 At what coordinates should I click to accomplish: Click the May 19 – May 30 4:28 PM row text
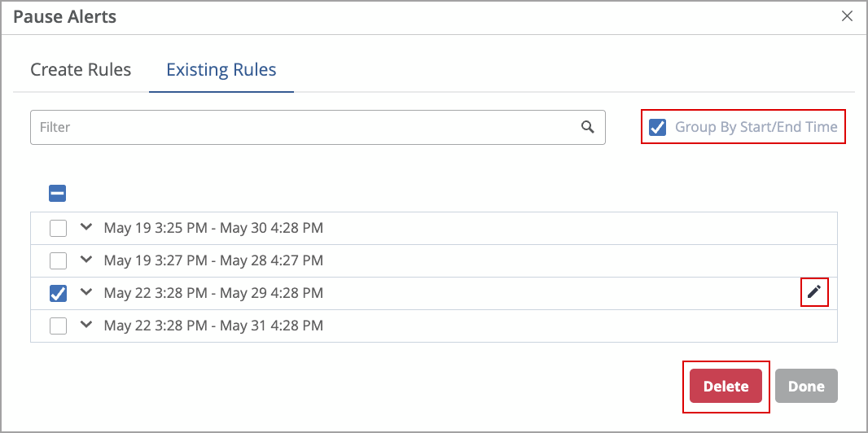tap(213, 228)
